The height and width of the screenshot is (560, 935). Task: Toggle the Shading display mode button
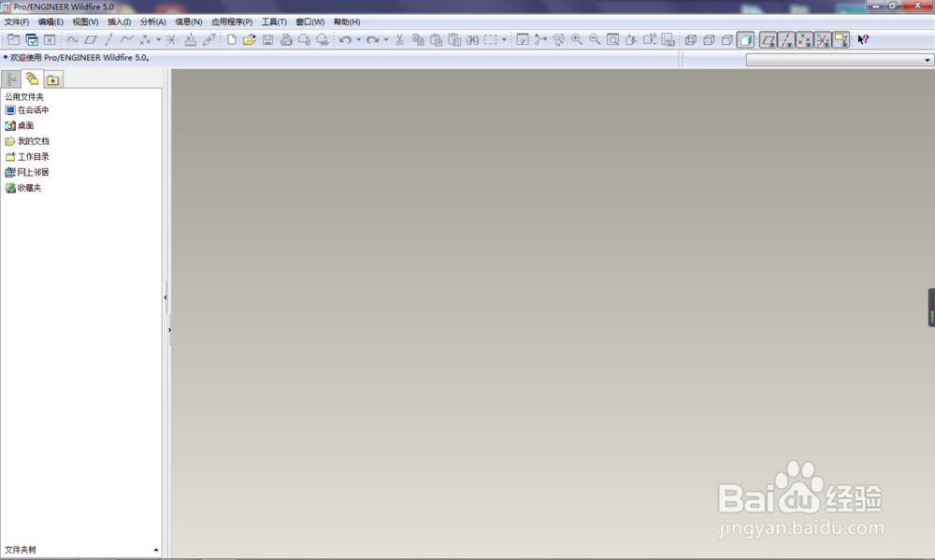(745, 40)
